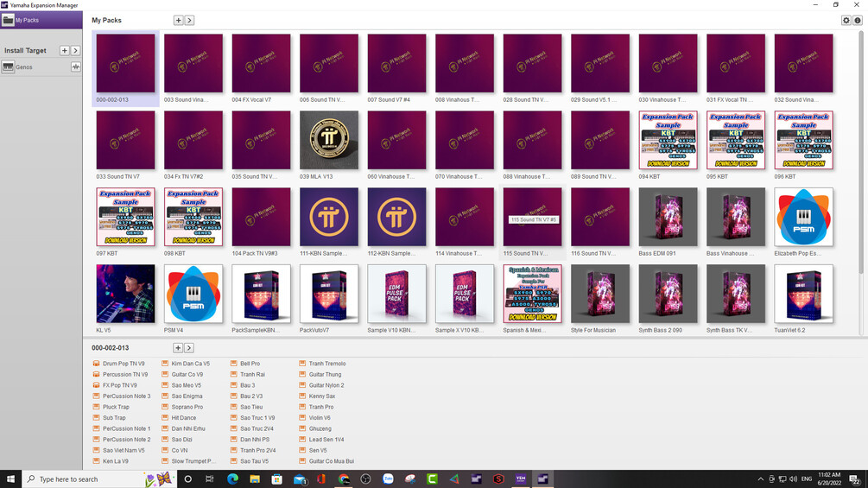Add a new Install Target with plus button
The width and height of the screenshot is (868, 488).
(64, 50)
